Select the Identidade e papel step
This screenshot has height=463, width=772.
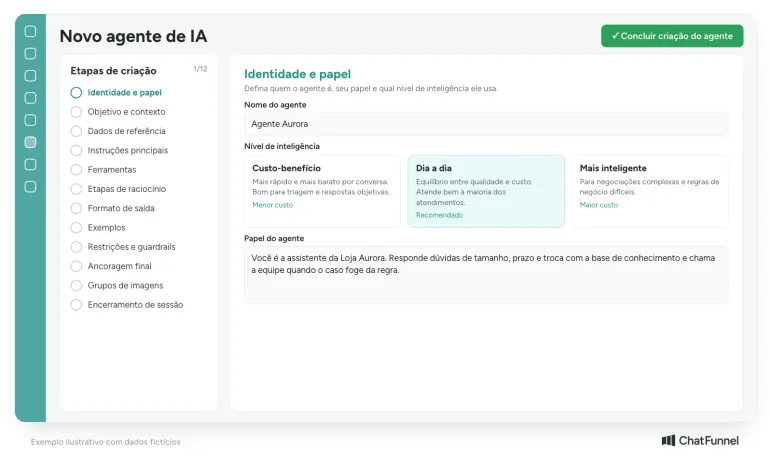[116, 93]
